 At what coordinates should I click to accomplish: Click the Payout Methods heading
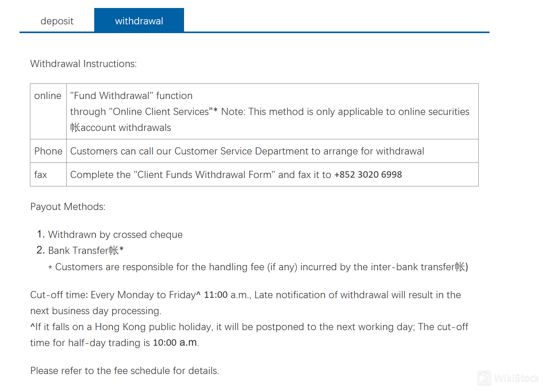coord(68,206)
